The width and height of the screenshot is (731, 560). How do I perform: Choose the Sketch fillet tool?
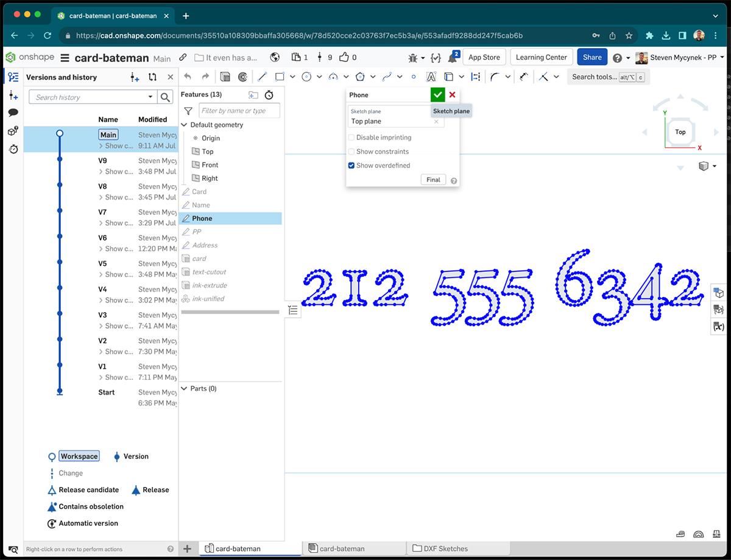(x=494, y=77)
